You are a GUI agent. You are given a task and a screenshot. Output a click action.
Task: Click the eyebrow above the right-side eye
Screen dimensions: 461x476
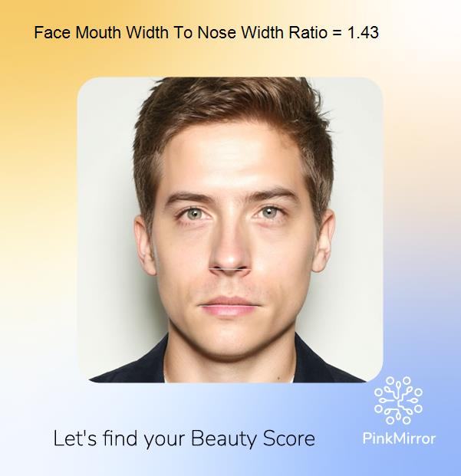click(272, 193)
